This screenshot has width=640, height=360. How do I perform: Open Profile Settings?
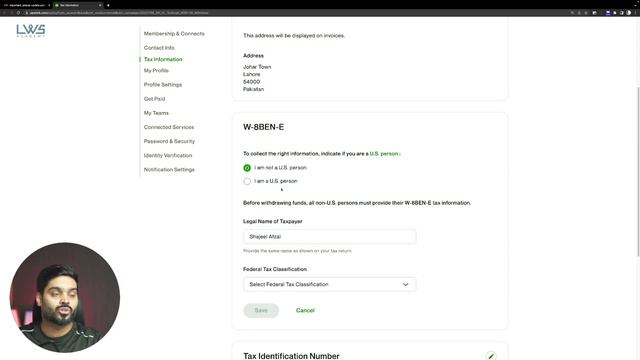coord(162,84)
